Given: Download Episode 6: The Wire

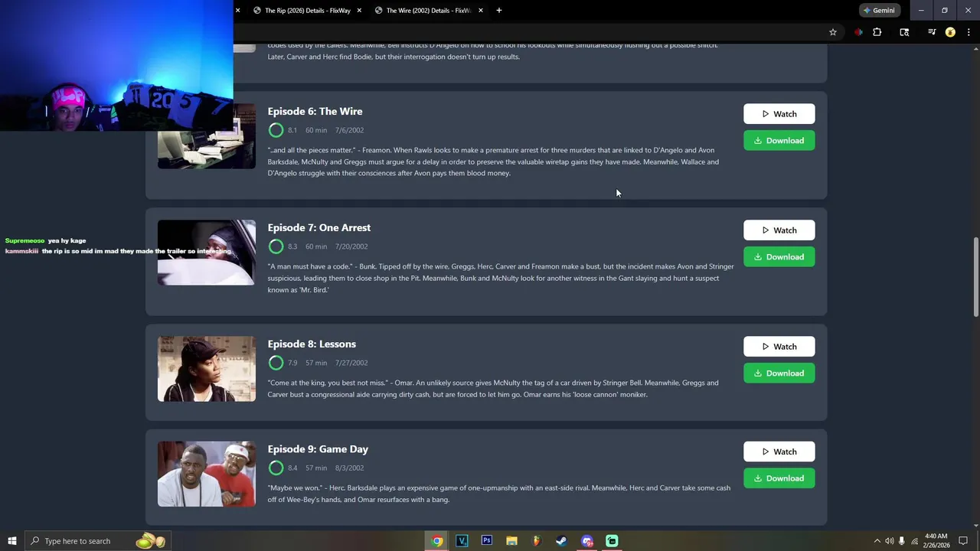Looking at the screenshot, I should 779,141.
